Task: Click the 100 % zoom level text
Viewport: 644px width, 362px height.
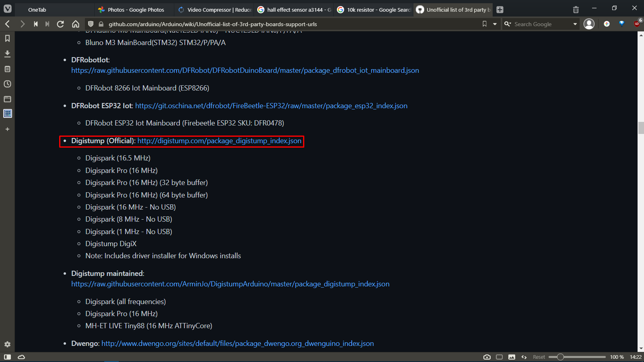Action: click(x=617, y=357)
